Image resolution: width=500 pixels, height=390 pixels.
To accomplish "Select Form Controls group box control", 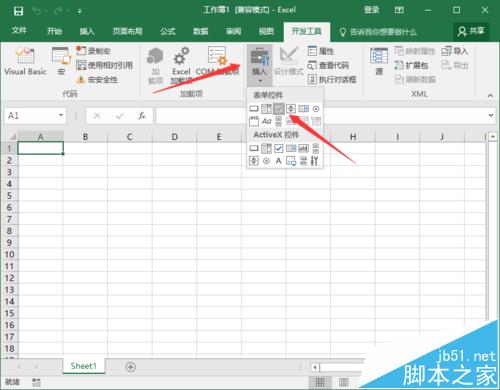I will pyautogui.click(x=254, y=121).
